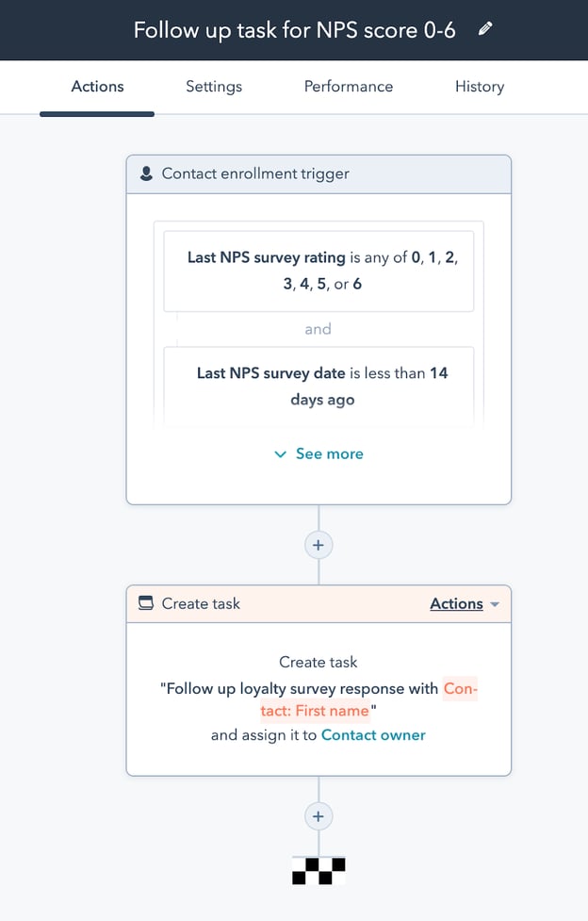588x921 pixels.
Task: Open the Actions tab
Action: click(x=97, y=87)
